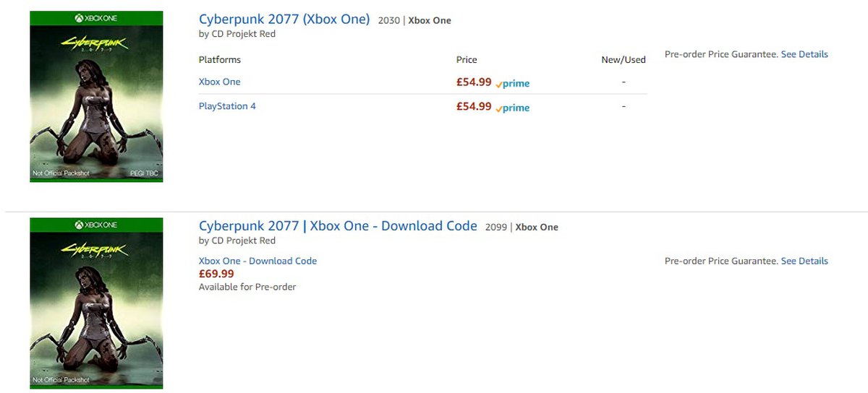
Task: Click the Cyberpunk logo on the first cover image
Action: 96,45
